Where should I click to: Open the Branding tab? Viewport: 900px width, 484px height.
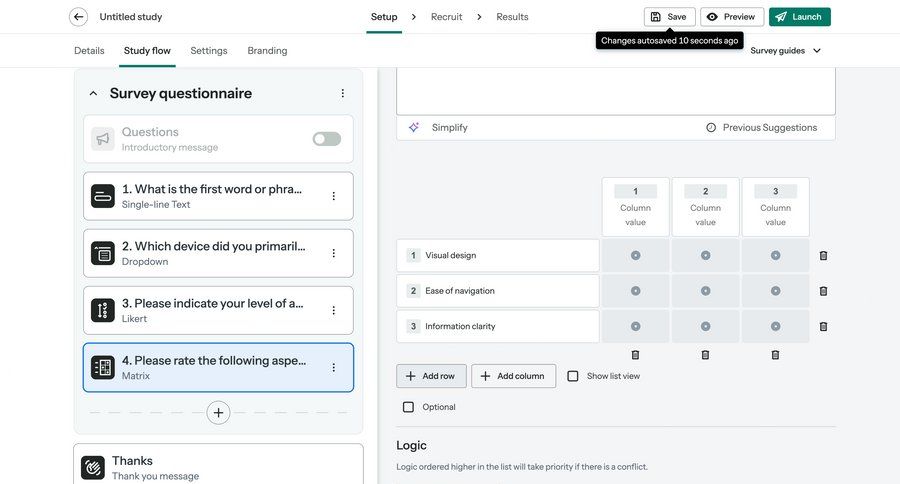(267, 50)
